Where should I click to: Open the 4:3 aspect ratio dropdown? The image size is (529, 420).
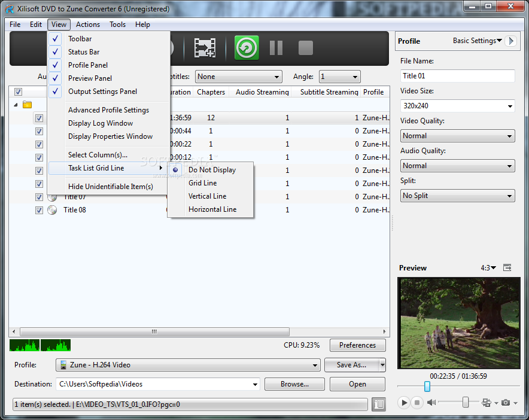(x=488, y=268)
